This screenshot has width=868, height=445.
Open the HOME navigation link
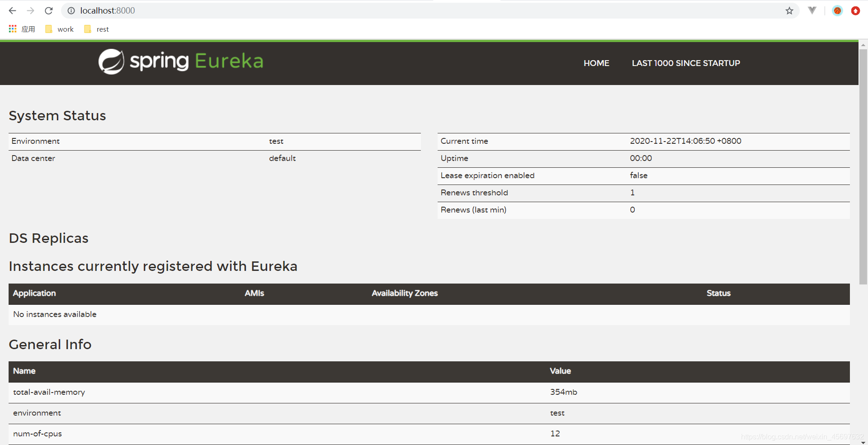[596, 63]
